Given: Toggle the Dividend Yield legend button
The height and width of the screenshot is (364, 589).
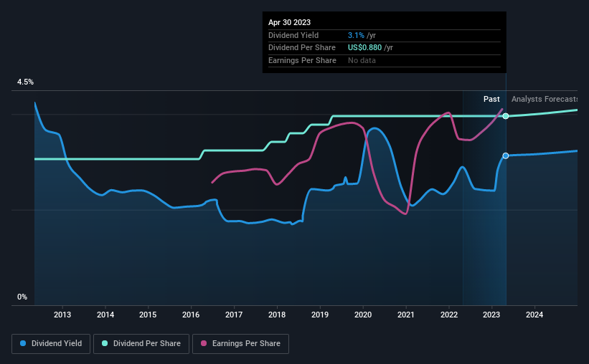Looking at the screenshot, I should 51,344.
